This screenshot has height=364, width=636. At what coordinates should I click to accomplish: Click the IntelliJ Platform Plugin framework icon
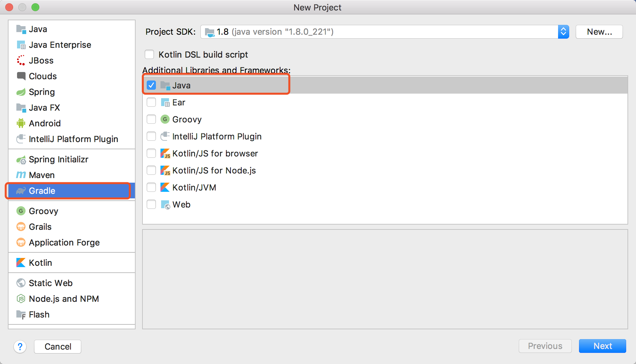pyautogui.click(x=165, y=136)
